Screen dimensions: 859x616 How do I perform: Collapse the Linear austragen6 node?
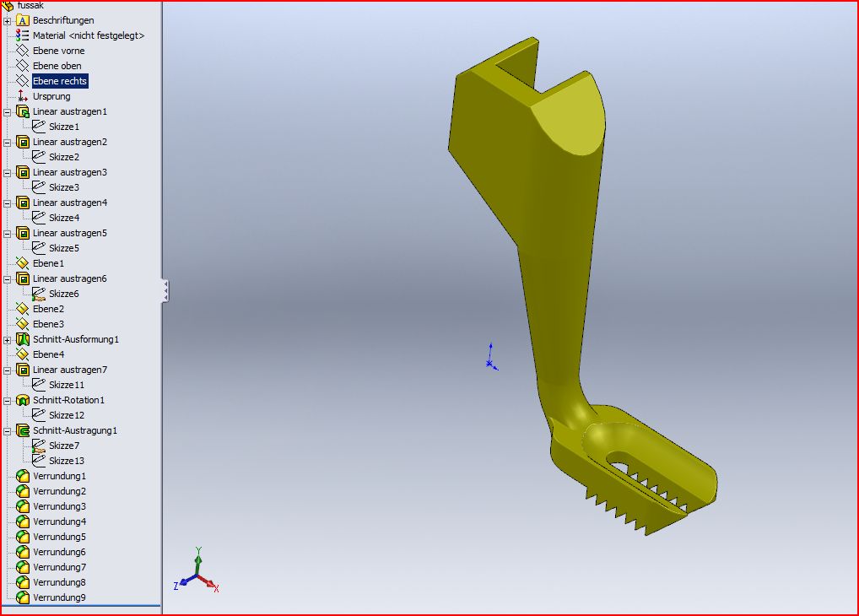7,279
